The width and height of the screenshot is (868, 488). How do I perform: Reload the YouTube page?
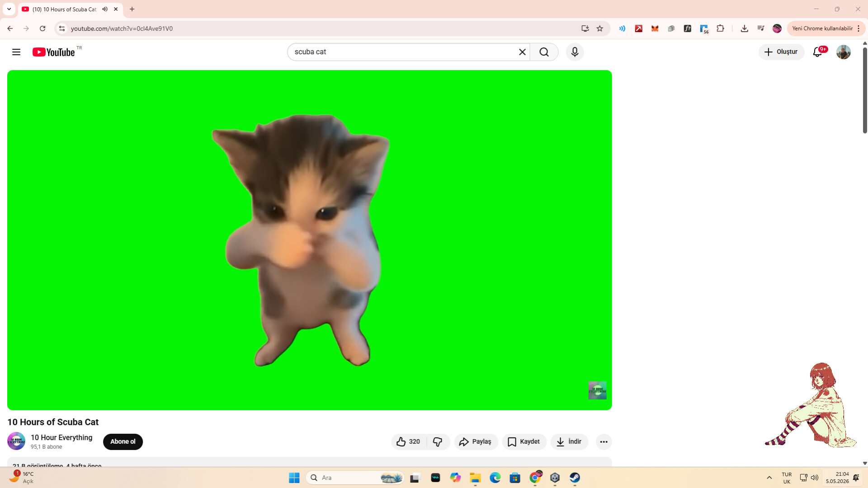pyautogui.click(x=42, y=28)
